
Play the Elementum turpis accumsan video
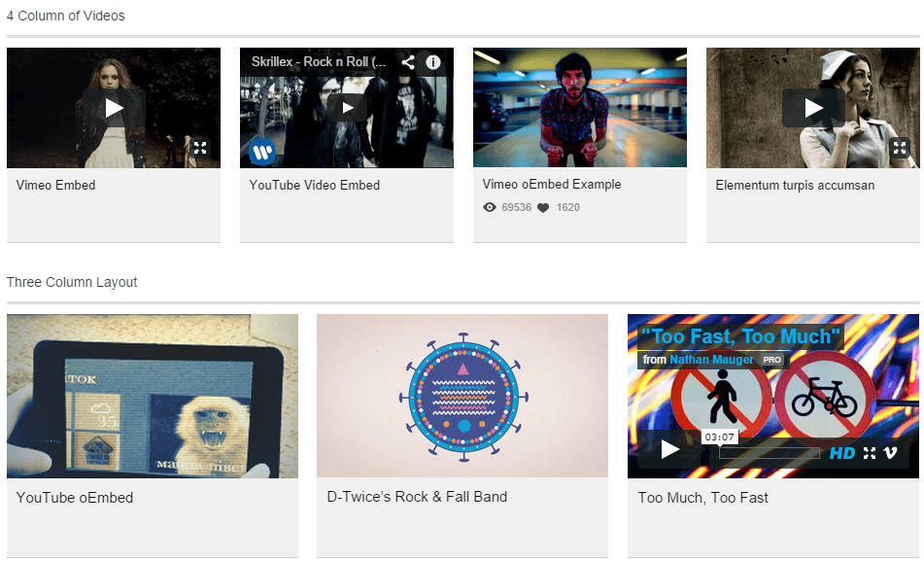coord(813,108)
